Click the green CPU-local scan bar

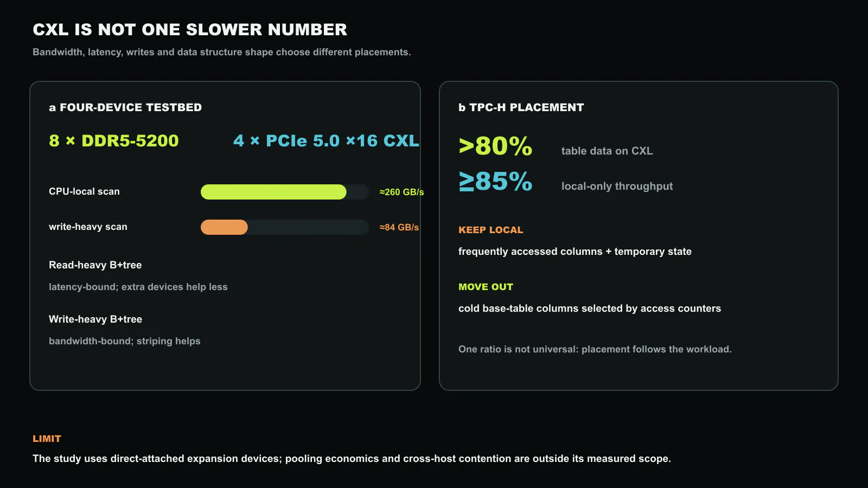pos(273,192)
